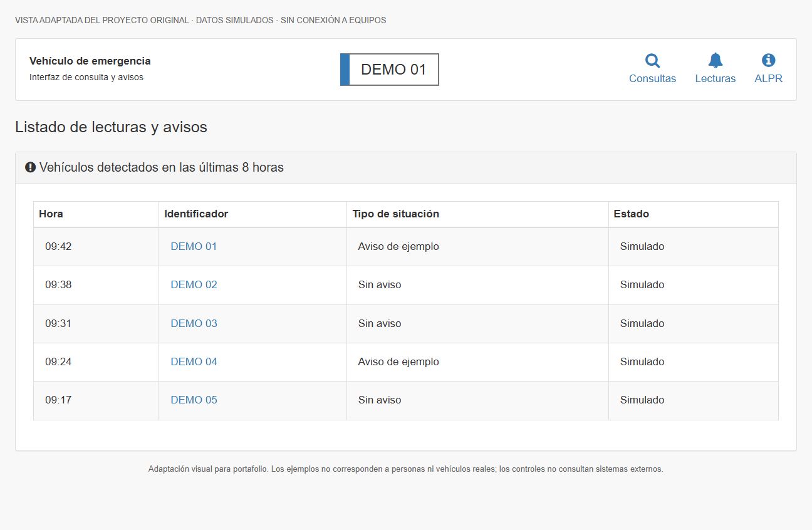This screenshot has height=530, width=812.
Task: Click Aviso de ejemplo in the 09:42 row
Action: pos(398,246)
